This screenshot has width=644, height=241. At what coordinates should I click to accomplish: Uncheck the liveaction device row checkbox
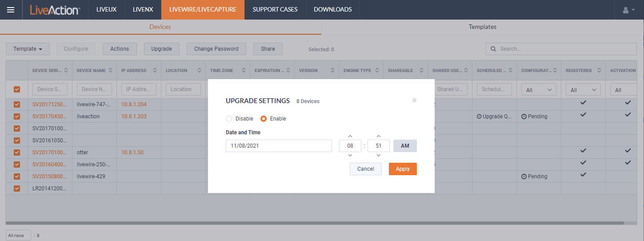[17, 116]
